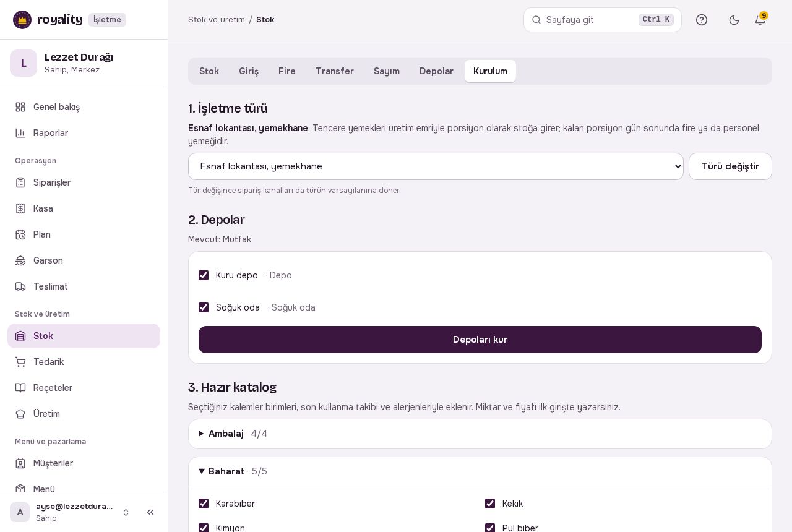Click the Kekik label text

pos(512,504)
